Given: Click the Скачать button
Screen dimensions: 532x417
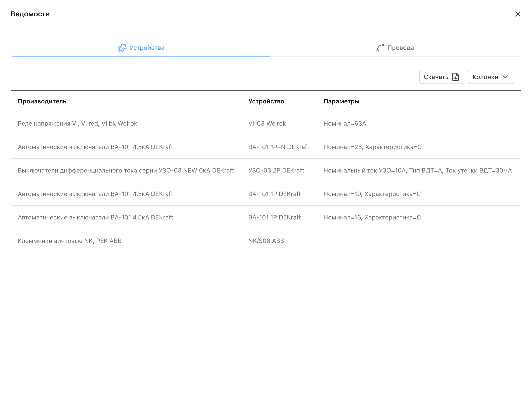Looking at the screenshot, I should point(441,77).
